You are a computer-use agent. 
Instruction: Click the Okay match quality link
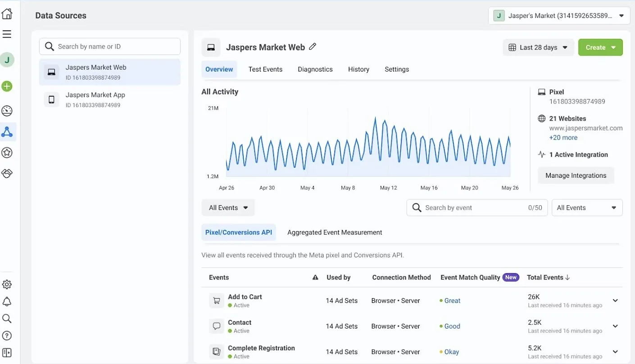tap(452, 352)
